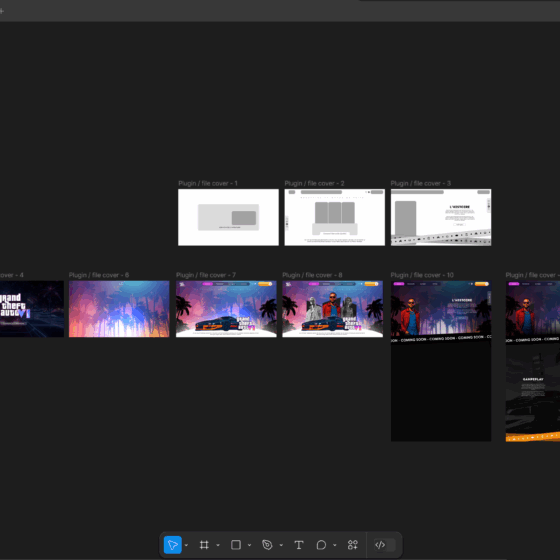Click the file cover 10 tall frame
560x560 pixels.
point(441,361)
